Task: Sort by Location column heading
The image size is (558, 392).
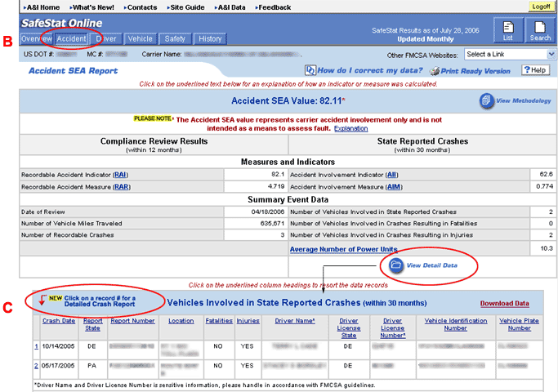Action: point(181,320)
